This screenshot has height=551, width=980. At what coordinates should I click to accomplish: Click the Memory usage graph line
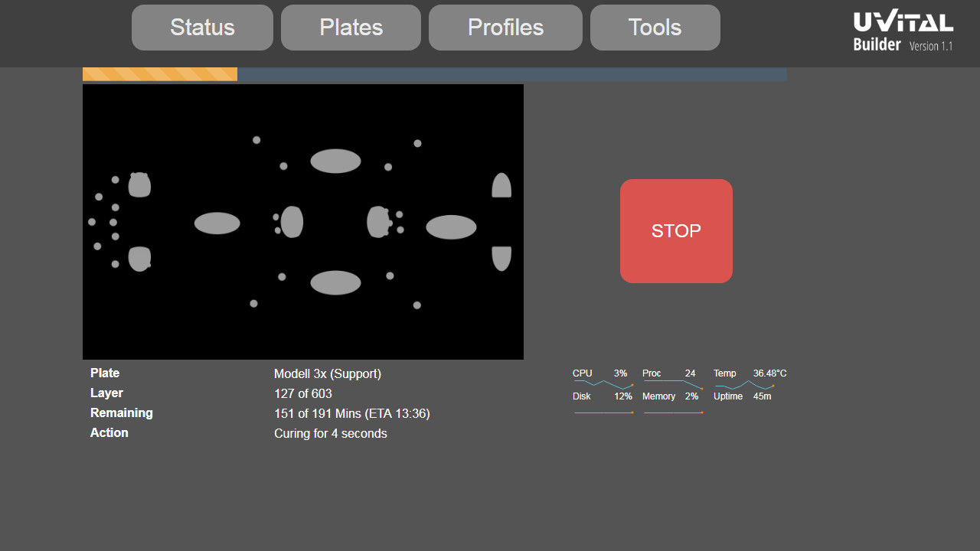(673, 412)
